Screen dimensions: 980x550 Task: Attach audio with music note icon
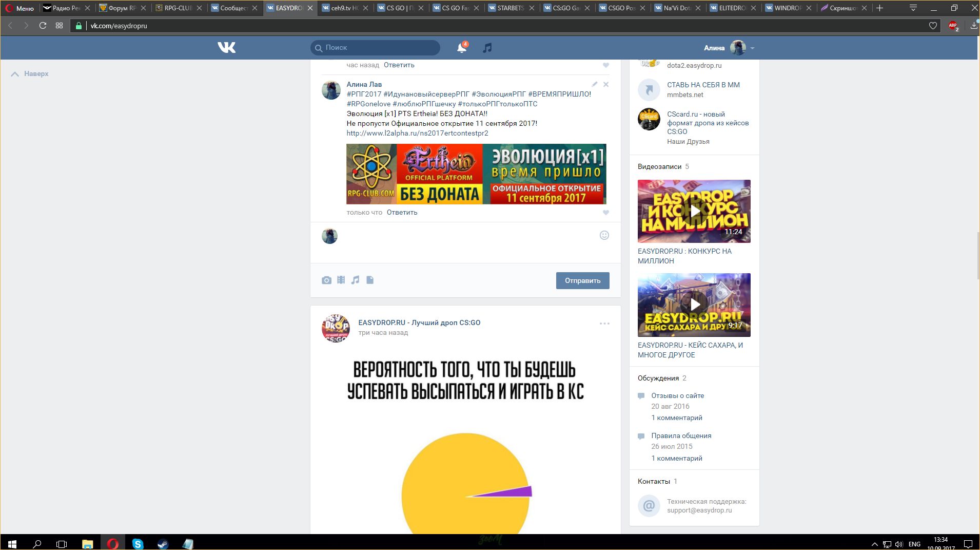[355, 280]
